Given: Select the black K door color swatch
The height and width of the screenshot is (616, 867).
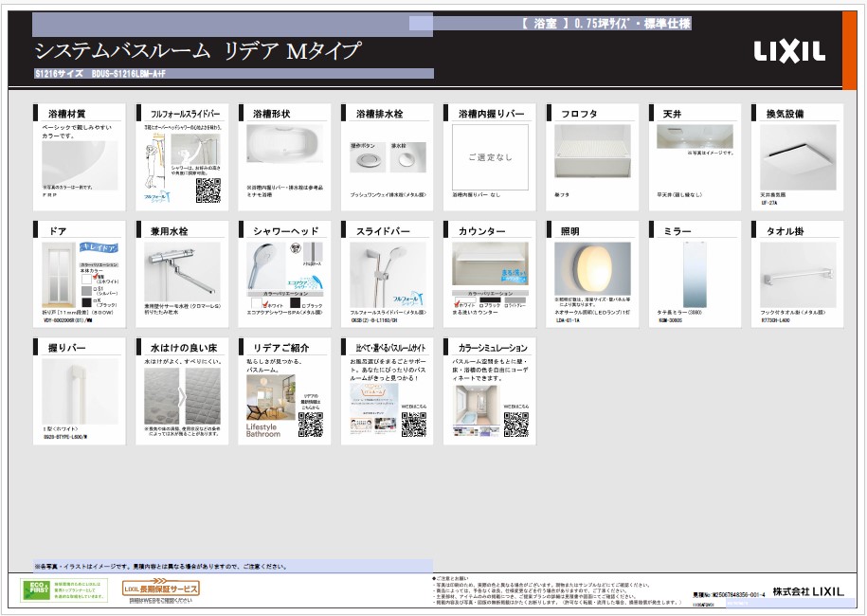Looking at the screenshot, I should click(x=86, y=302).
